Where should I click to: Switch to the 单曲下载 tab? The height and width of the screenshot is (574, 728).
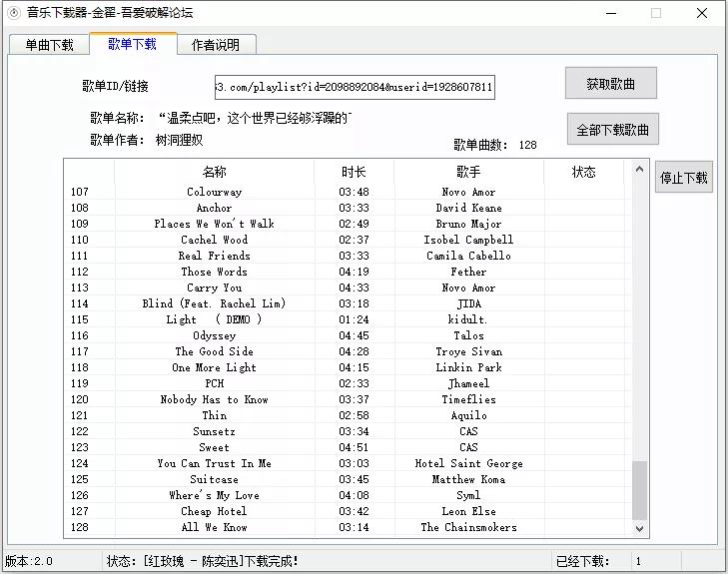click(x=49, y=45)
